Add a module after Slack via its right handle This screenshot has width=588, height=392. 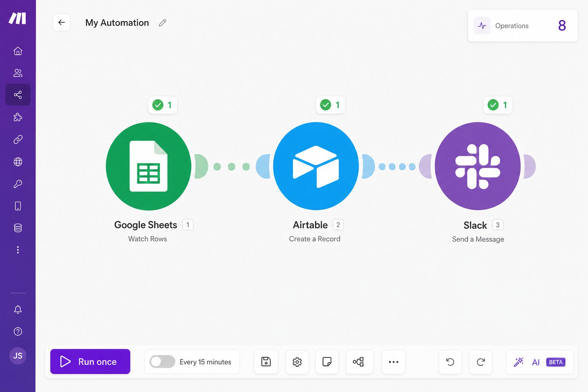coord(530,166)
